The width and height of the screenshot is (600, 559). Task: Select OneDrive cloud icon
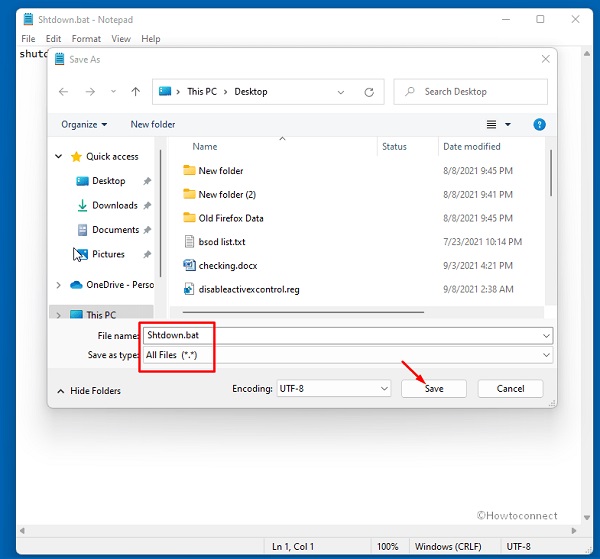point(76,285)
